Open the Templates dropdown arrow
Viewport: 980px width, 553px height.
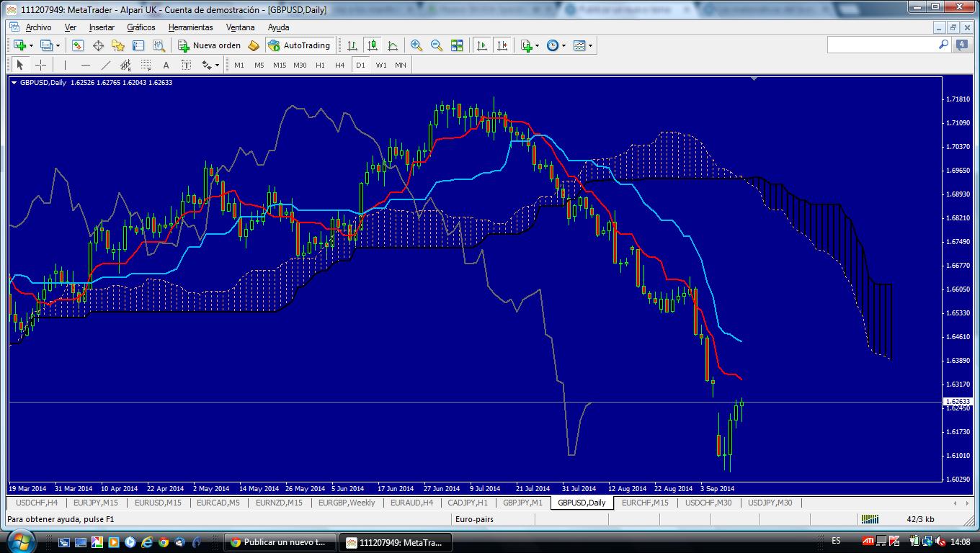(591, 45)
